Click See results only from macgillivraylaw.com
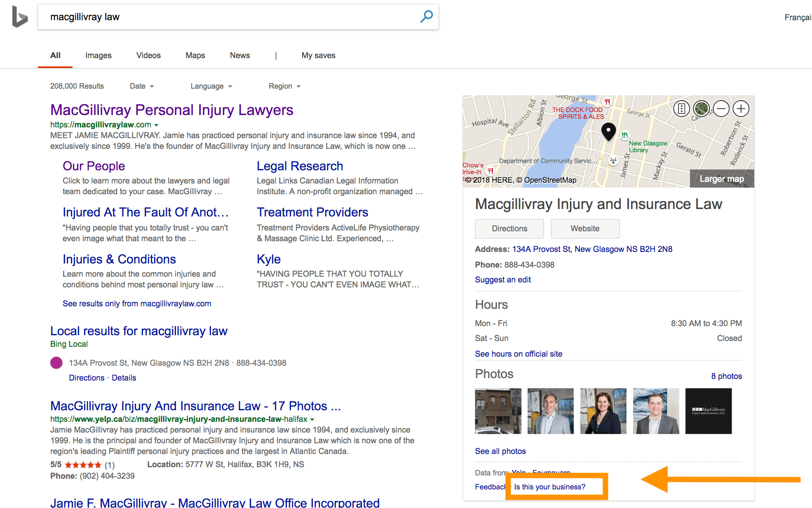The height and width of the screenshot is (508, 812). [x=137, y=303]
